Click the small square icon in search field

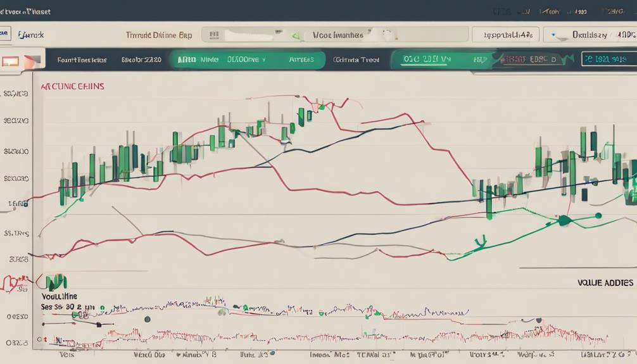(214, 35)
